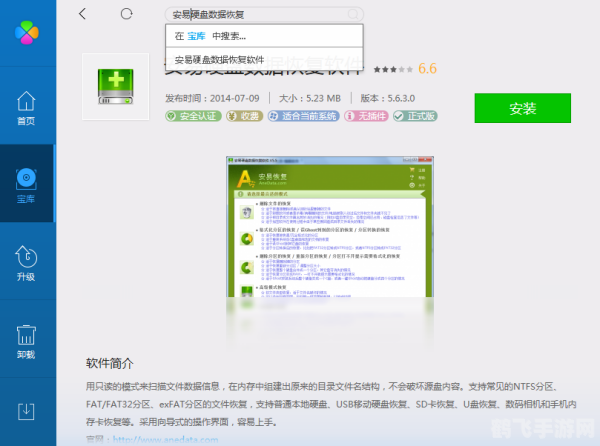Click the 大小 5.23 MB text
The height and width of the screenshot is (446, 600).
[310, 98]
